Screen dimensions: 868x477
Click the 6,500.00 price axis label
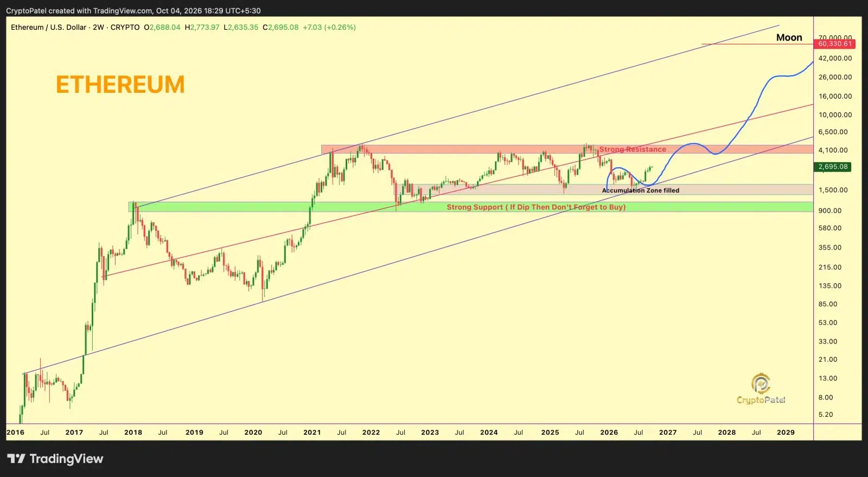click(833, 132)
